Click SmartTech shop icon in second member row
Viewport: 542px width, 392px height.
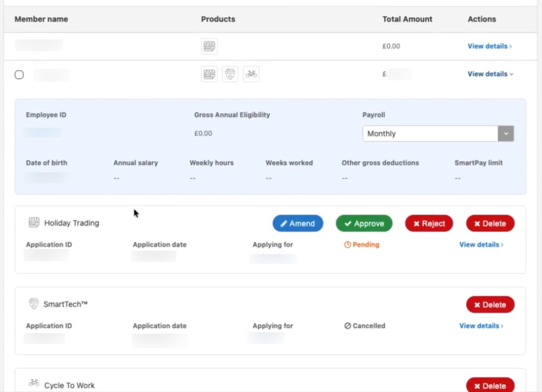(230, 74)
